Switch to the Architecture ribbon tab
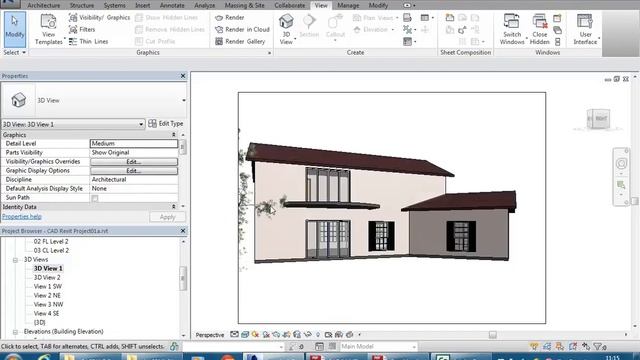This screenshot has height=360, width=640. [43, 5]
